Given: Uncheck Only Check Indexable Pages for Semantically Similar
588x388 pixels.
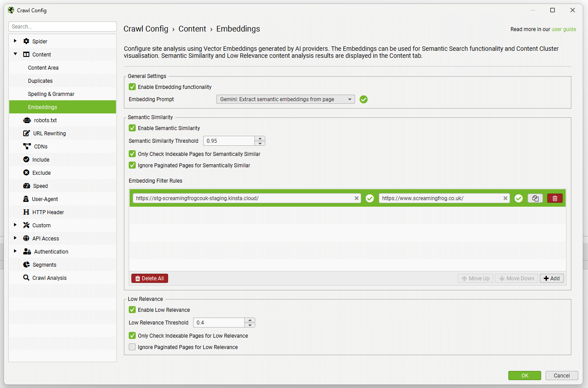Looking at the screenshot, I should pyautogui.click(x=132, y=154).
